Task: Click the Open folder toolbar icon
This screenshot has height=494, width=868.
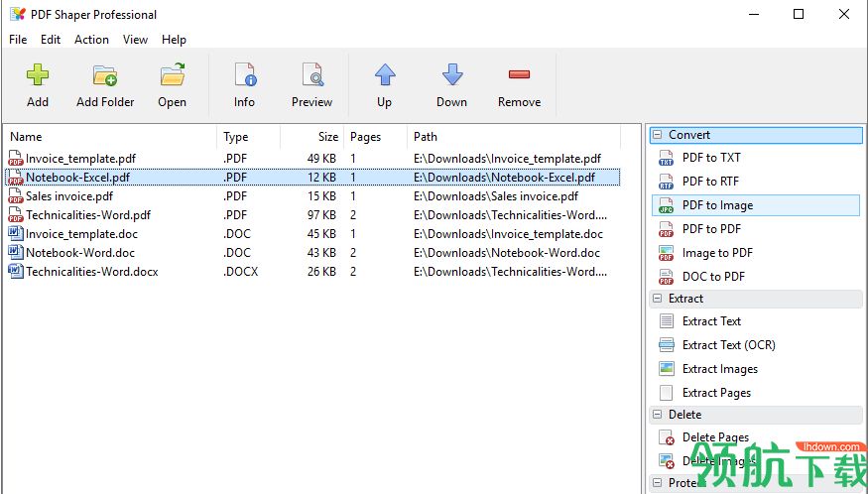Action: click(x=173, y=74)
